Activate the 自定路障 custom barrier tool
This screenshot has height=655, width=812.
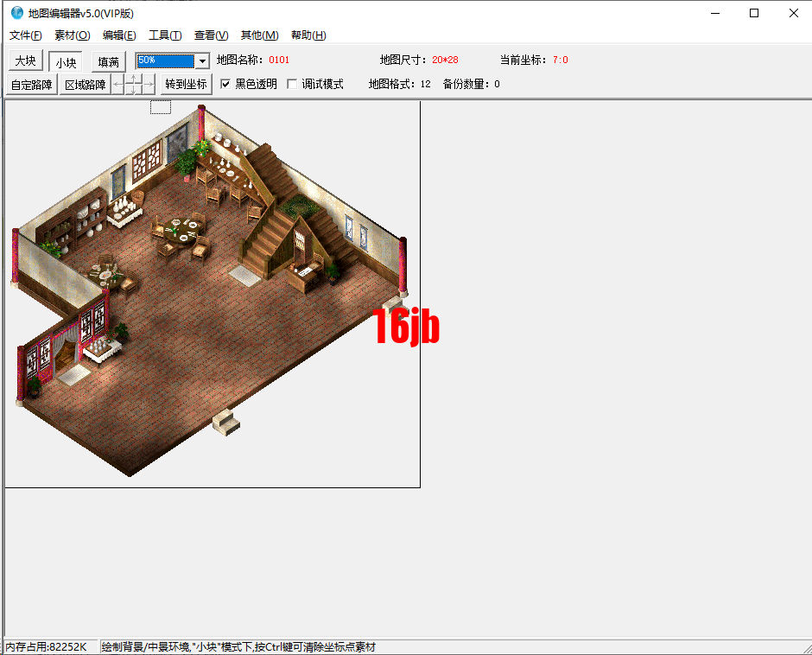[x=31, y=84]
